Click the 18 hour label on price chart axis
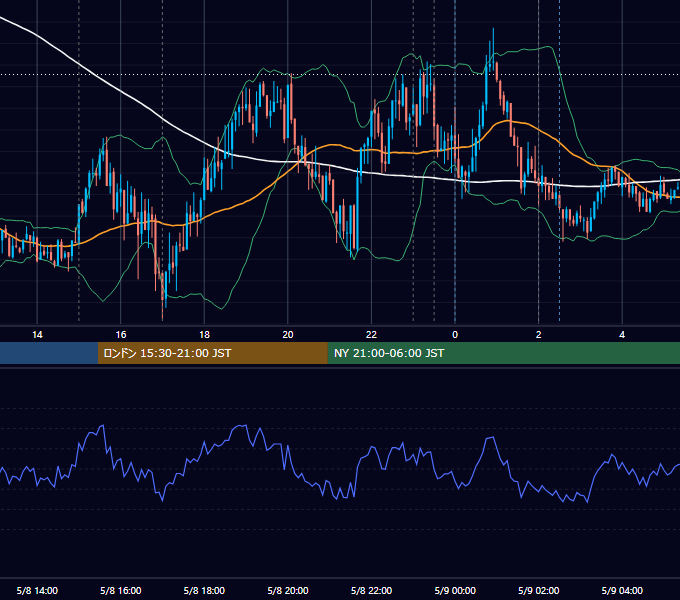680x600 pixels. pos(204,335)
